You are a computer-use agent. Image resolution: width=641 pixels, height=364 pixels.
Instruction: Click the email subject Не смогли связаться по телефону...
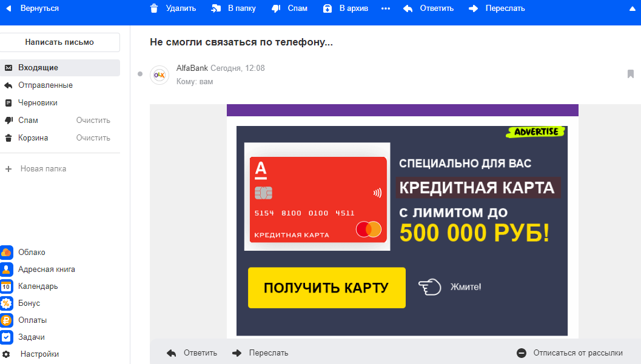click(241, 42)
